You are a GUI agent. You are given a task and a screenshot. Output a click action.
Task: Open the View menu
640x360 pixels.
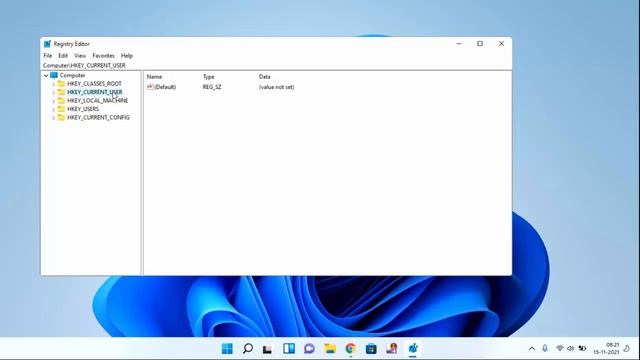click(x=80, y=56)
